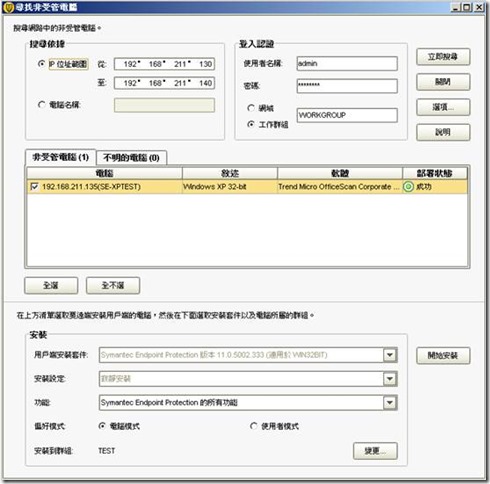The height and width of the screenshot is (484, 490).
Task: Click the 使用者名稱 field containing admin
Action: pyautogui.click(x=347, y=63)
